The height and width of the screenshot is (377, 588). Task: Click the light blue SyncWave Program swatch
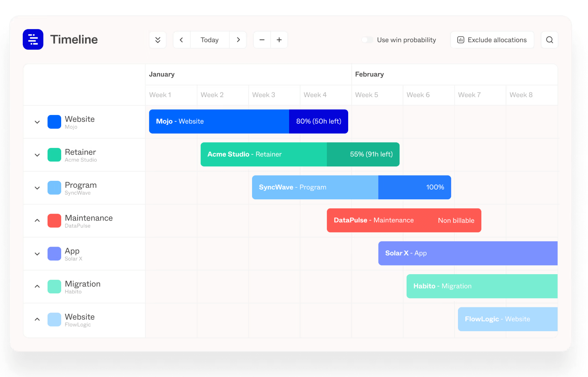click(54, 188)
